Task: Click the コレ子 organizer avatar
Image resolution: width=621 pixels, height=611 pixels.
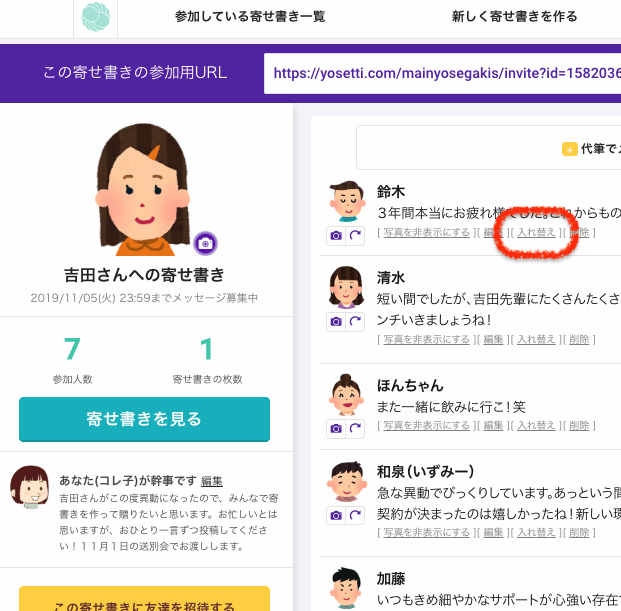Action: (x=30, y=487)
